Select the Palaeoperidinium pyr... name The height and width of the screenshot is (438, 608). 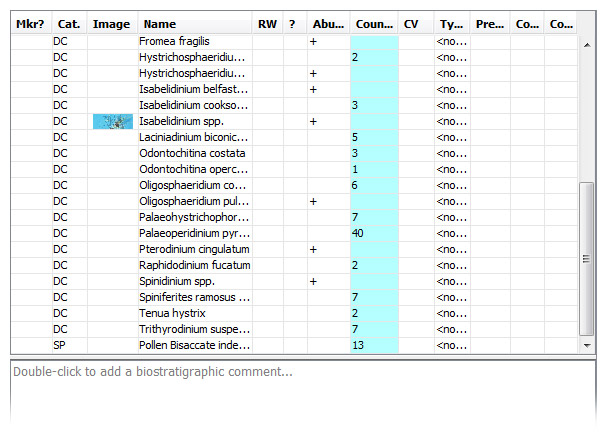pyautogui.click(x=194, y=233)
